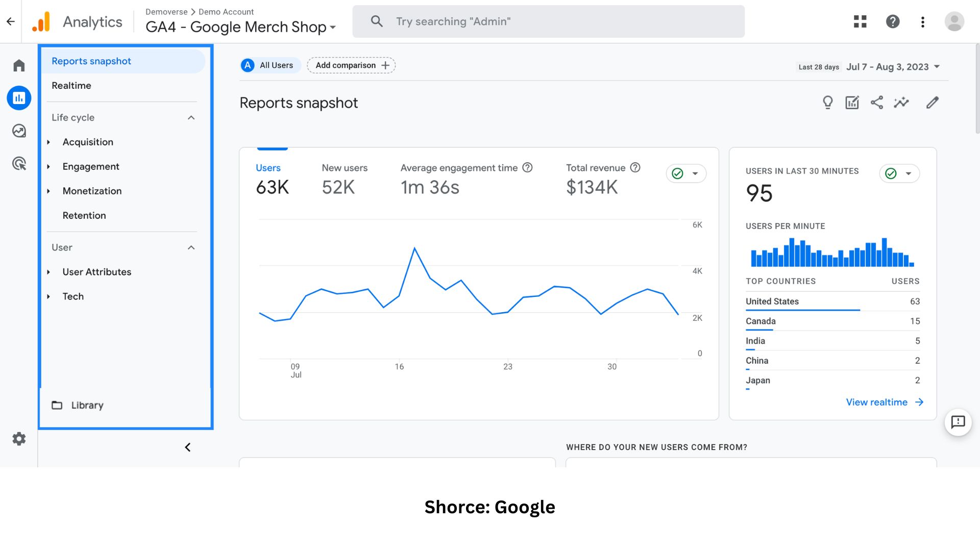The image size is (980, 551).
Task: Click the Add comparison button
Action: (351, 65)
